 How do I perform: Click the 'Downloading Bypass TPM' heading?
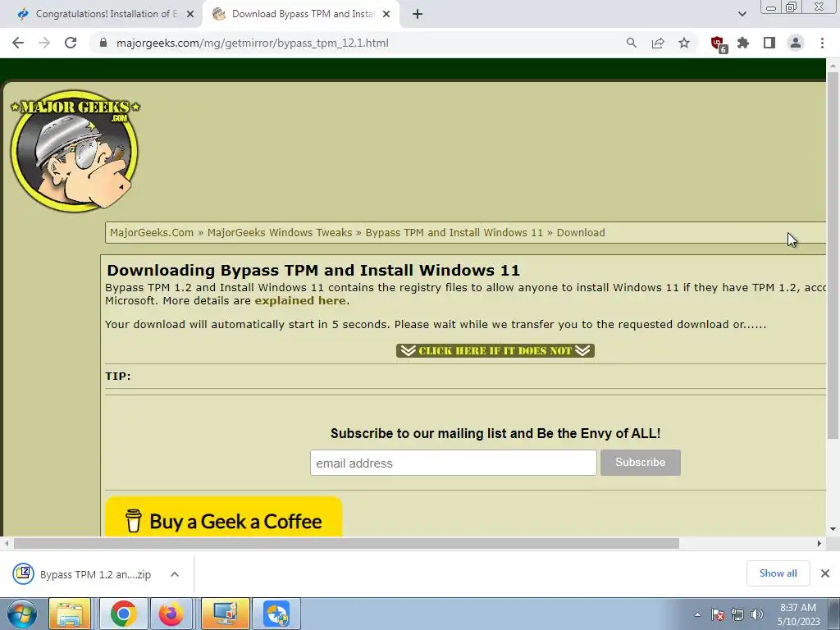point(313,270)
